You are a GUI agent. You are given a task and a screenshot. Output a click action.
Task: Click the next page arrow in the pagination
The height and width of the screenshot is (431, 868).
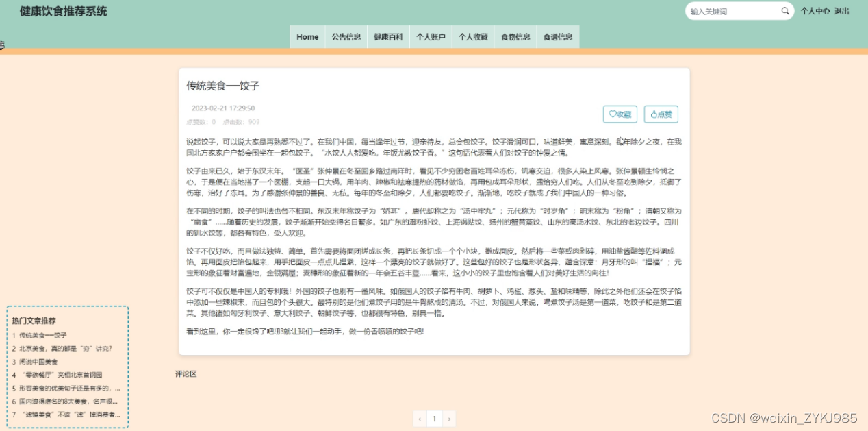pos(448,419)
